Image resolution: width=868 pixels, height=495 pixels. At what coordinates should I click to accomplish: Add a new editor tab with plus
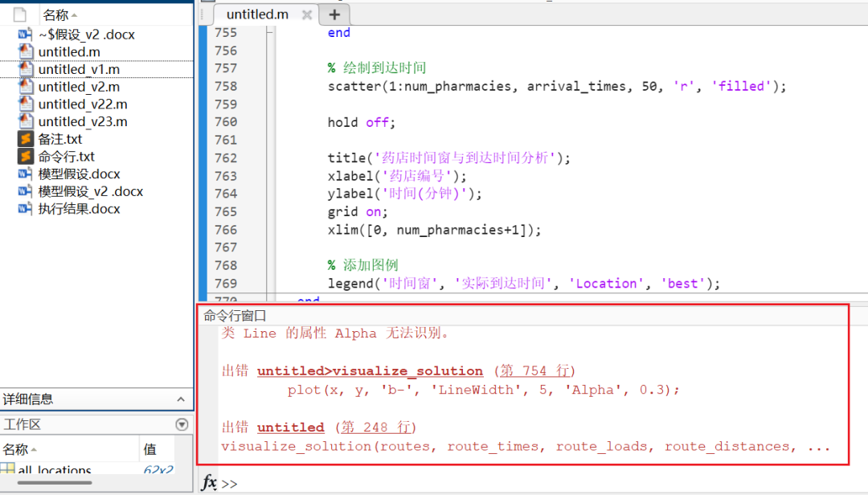point(334,15)
